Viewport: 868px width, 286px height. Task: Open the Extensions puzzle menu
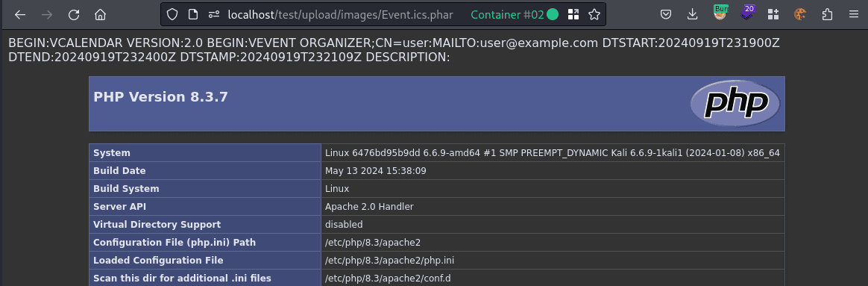[x=827, y=15]
